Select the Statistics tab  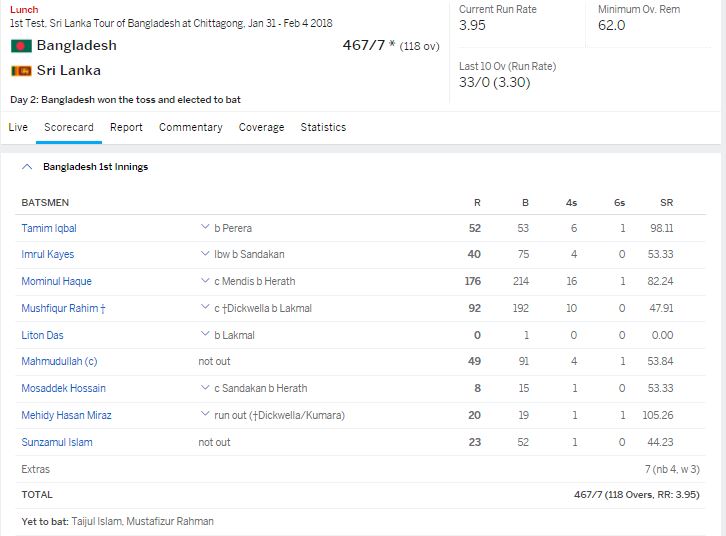(323, 127)
